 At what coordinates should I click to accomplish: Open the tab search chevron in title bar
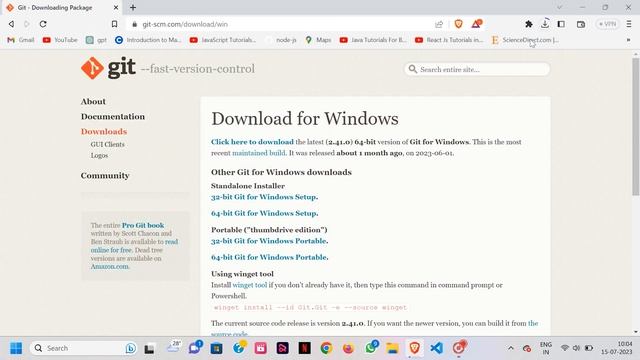(560, 7)
